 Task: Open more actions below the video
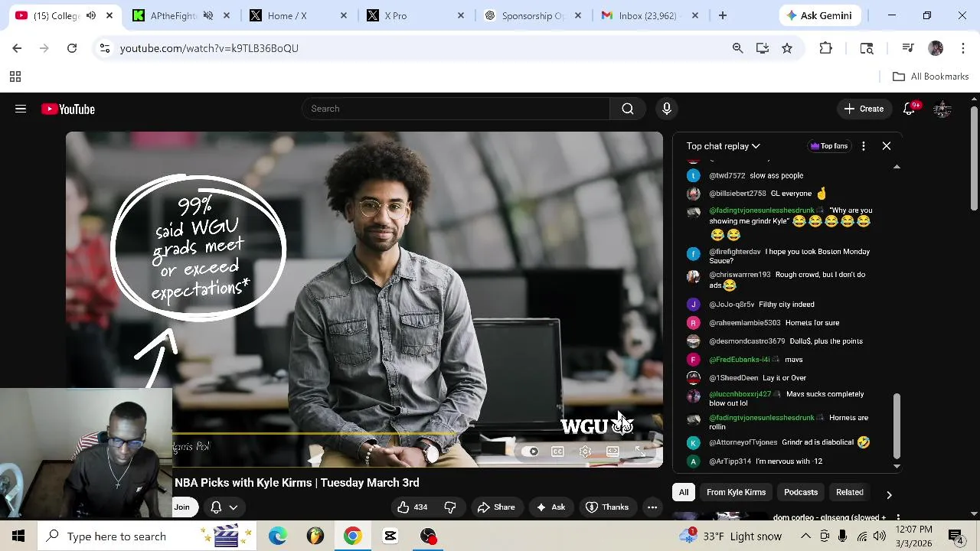(652, 507)
